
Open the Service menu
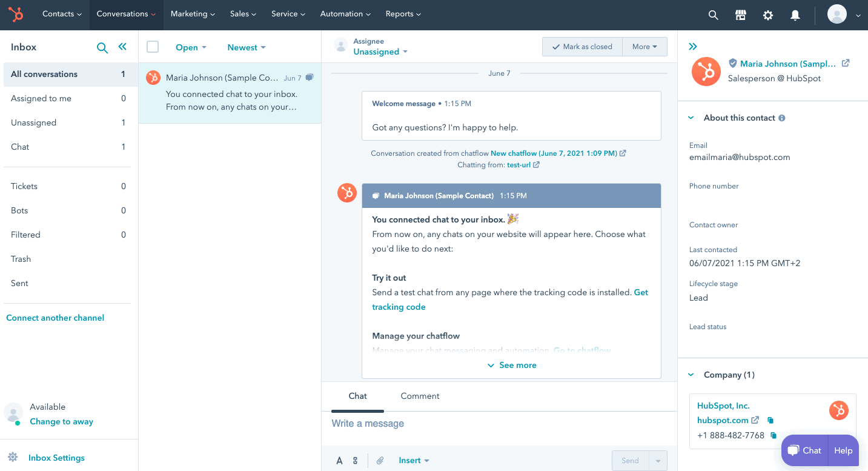(x=288, y=14)
